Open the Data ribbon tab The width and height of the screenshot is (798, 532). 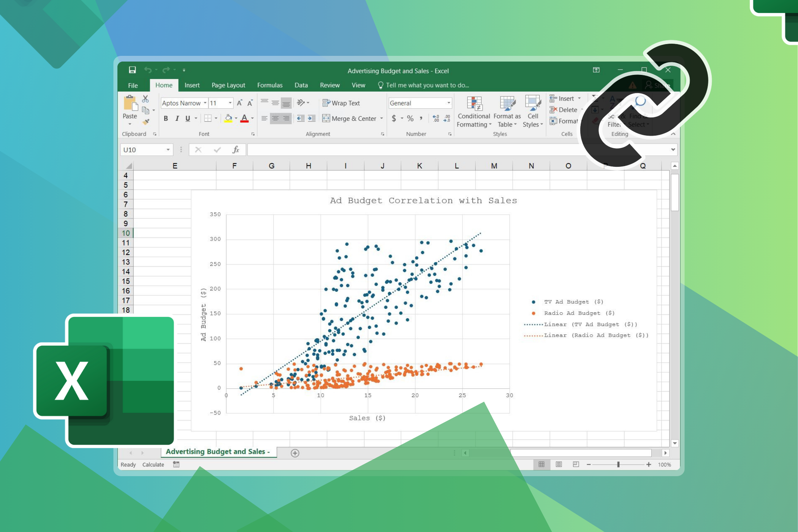[301, 85]
